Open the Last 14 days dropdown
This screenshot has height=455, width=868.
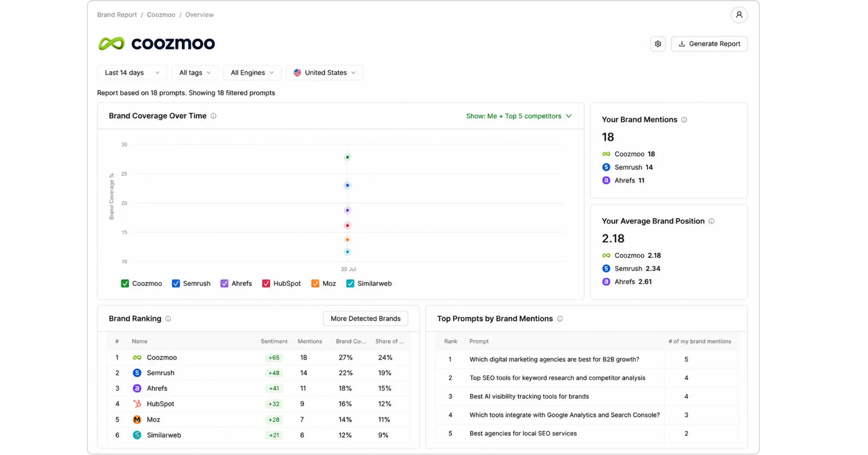coord(132,73)
